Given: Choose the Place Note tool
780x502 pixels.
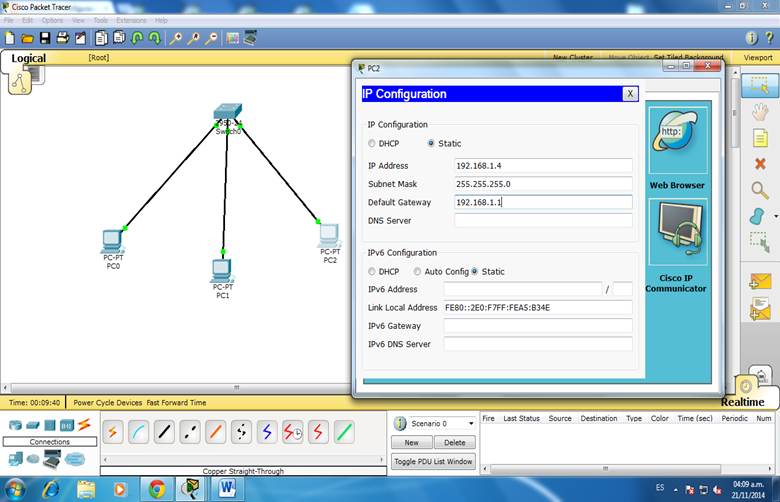Looking at the screenshot, I should (x=760, y=138).
